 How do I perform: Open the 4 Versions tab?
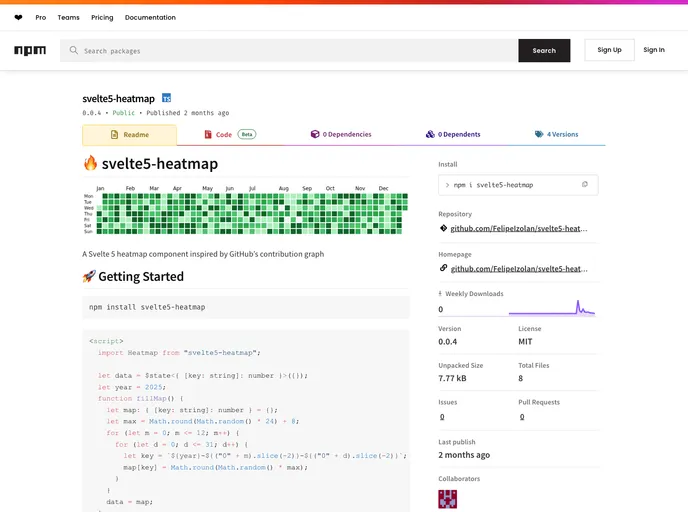coord(556,134)
